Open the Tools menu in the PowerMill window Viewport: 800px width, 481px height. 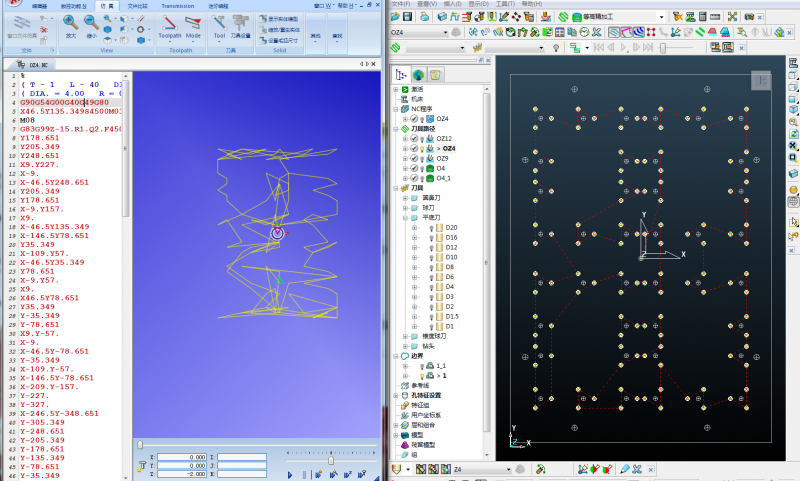[505, 4]
